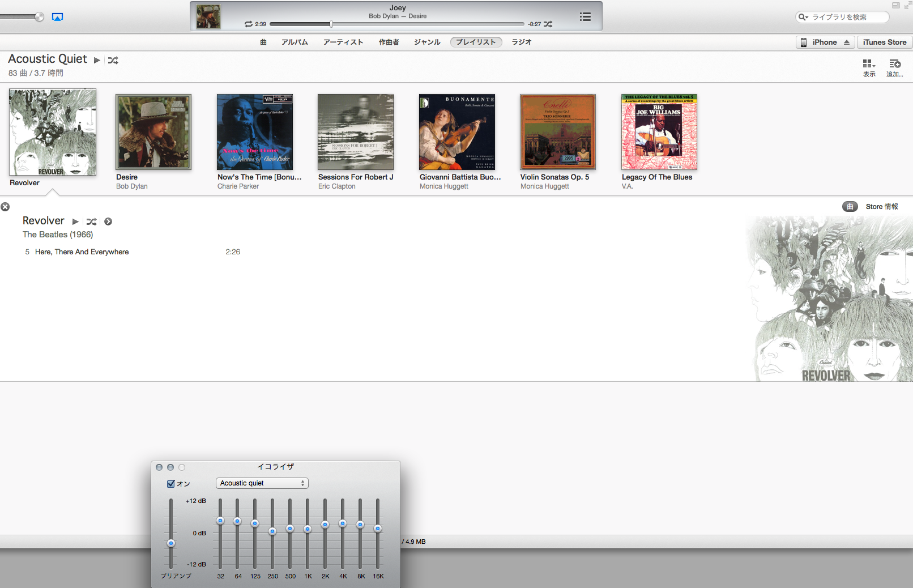The height and width of the screenshot is (588, 913).
Task: Click the 500 Hz equalizer slider knob
Action: point(290,529)
